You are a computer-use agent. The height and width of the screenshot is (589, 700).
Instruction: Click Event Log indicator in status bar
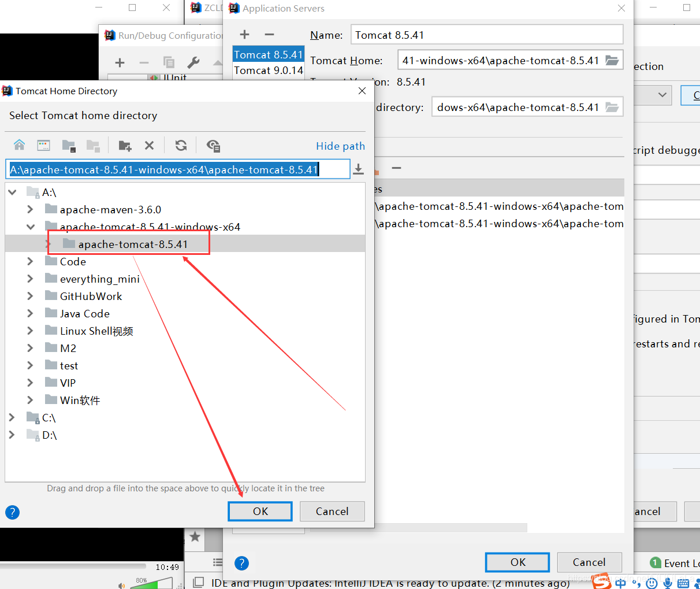(673, 563)
